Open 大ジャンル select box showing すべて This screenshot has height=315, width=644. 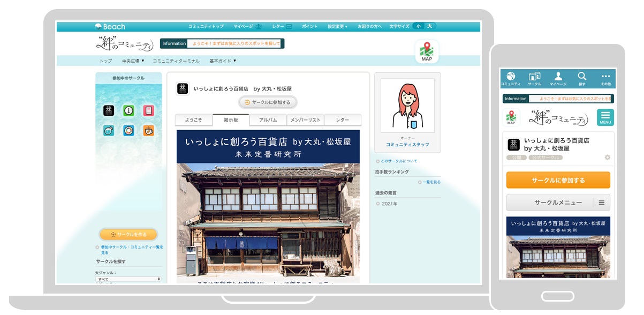click(x=128, y=279)
